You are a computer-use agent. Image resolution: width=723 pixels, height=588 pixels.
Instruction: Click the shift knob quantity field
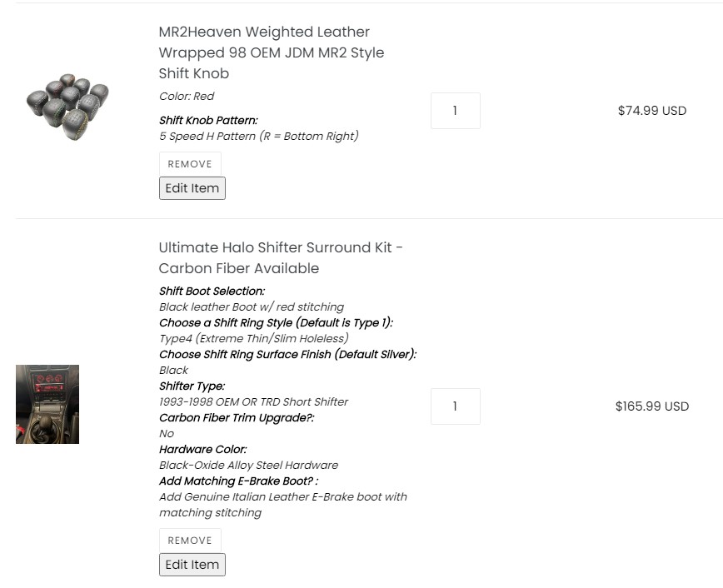coord(455,111)
